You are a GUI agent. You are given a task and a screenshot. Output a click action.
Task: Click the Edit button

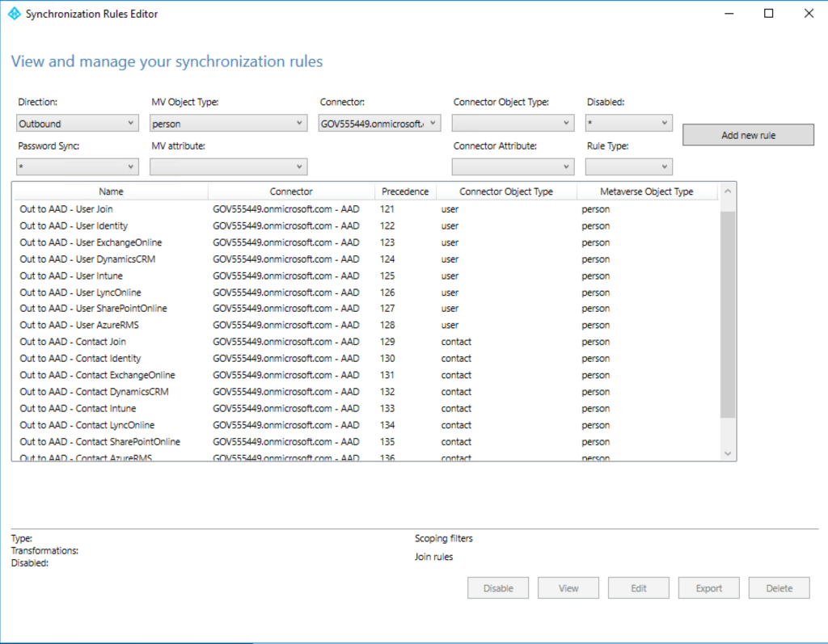[638, 587]
